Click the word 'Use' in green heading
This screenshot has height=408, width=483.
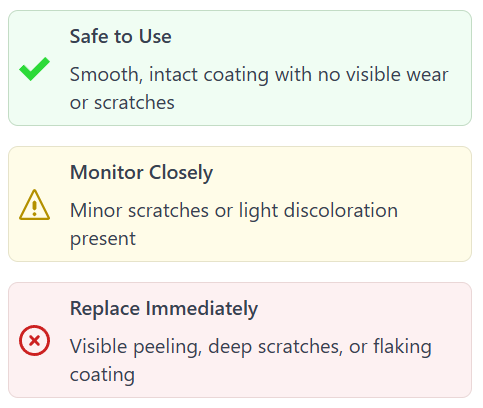coord(155,36)
